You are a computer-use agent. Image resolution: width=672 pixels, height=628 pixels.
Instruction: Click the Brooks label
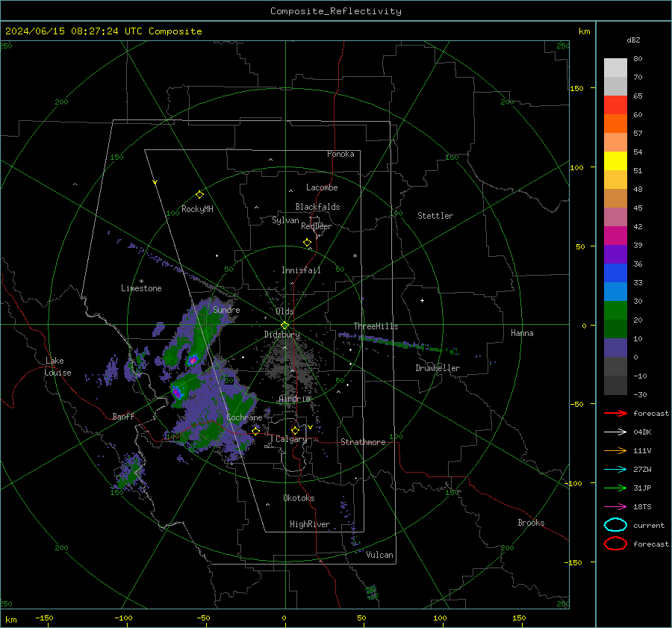tap(531, 523)
